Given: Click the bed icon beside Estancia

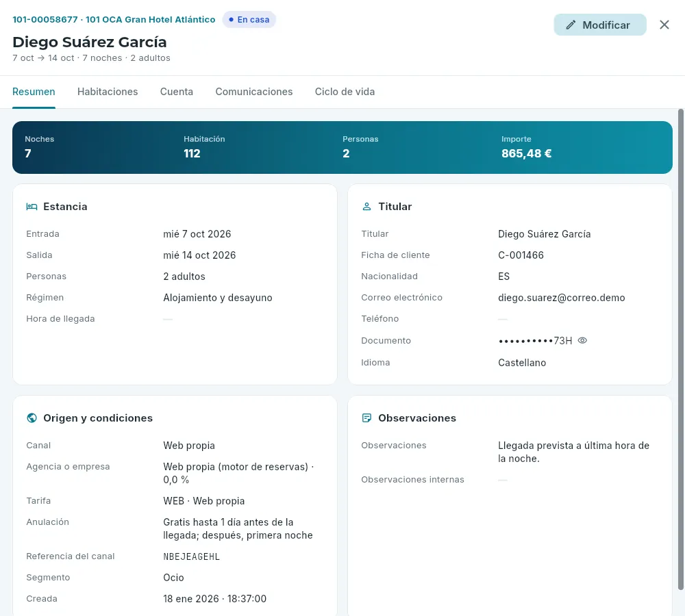Looking at the screenshot, I should coord(32,207).
